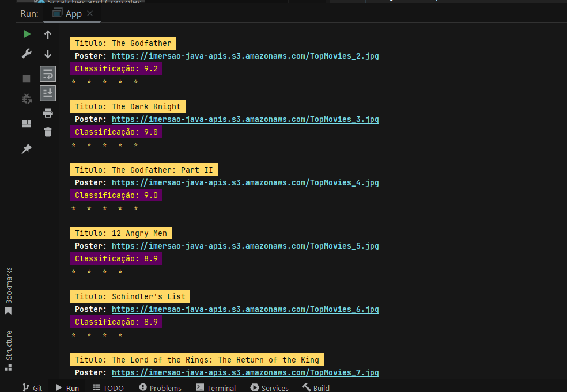Open the Services tool window
The height and width of the screenshot is (392, 567).
coord(270,387)
